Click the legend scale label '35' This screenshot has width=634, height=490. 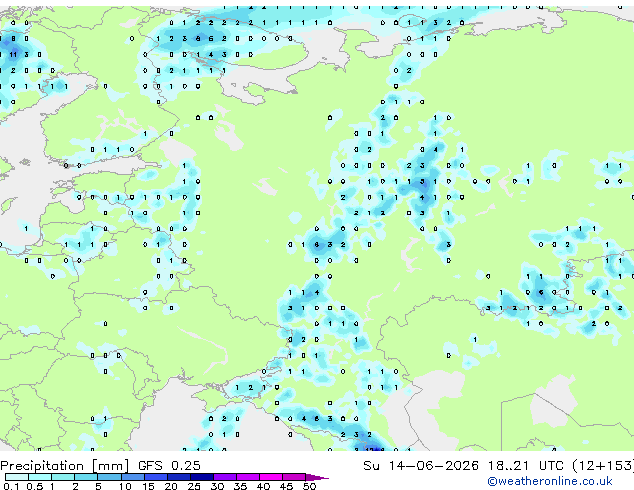click(240, 486)
